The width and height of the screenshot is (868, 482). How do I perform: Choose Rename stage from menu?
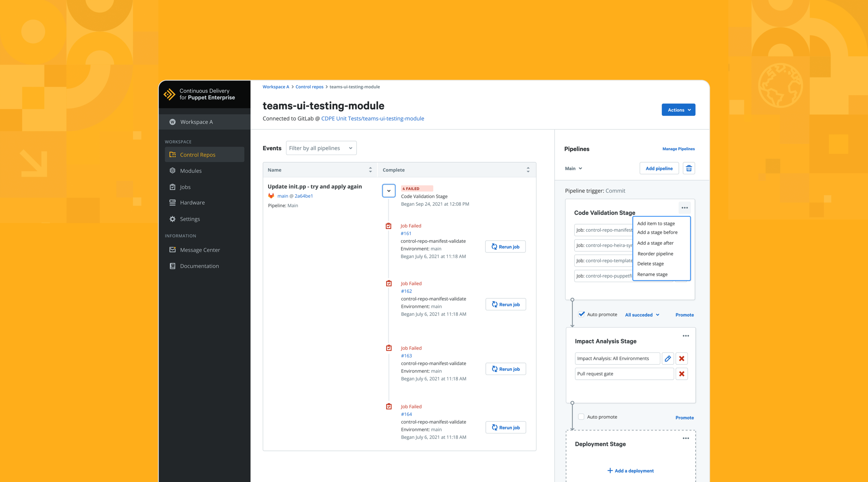point(652,274)
